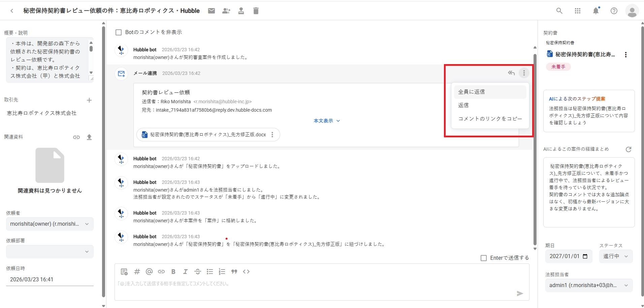Choose コメントのリンクをコピー menu item
The height and width of the screenshot is (308, 644).
(x=490, y=119)
